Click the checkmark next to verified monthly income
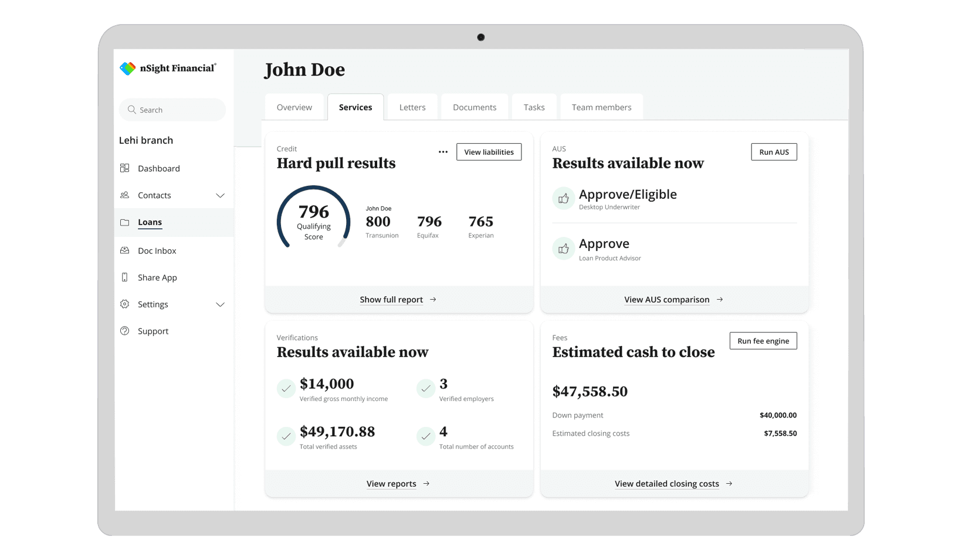 (x=286, y=389)
